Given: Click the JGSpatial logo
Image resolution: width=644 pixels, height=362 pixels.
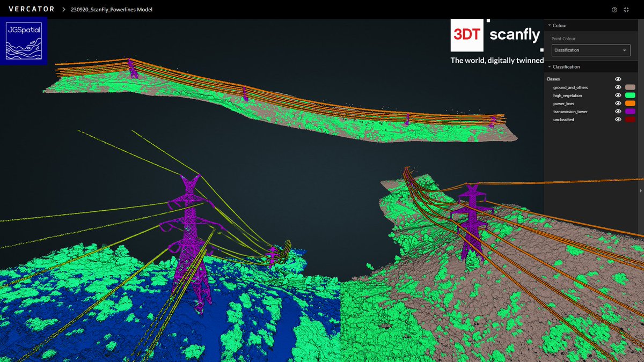Looking at the screenshot, I should click(x=24, y=41).
